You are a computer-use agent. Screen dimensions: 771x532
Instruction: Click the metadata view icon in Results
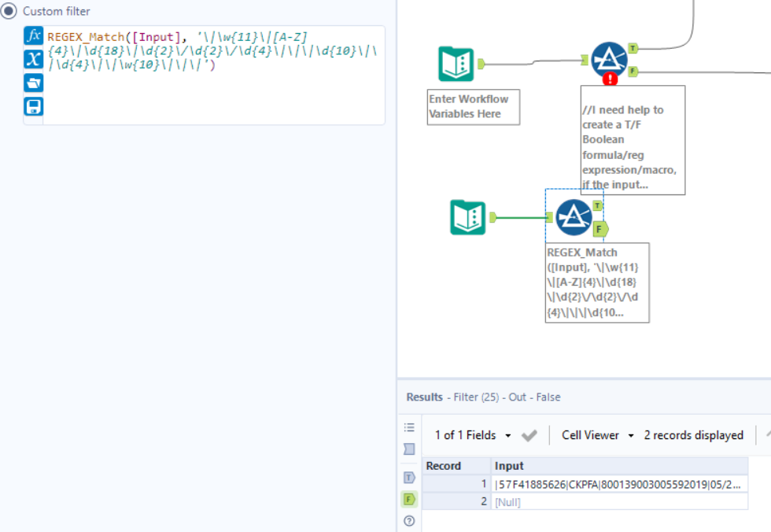tap(409, 449)
